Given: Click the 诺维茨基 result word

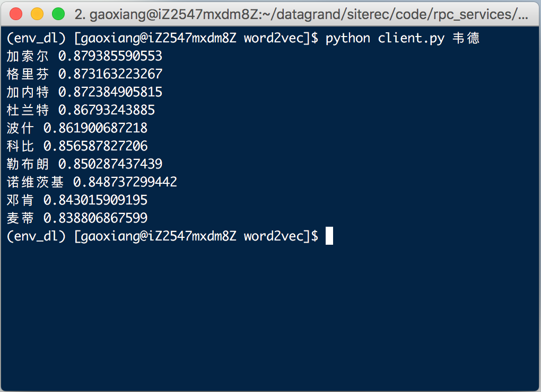Looking at the screenshot, I should click(35, 182).
